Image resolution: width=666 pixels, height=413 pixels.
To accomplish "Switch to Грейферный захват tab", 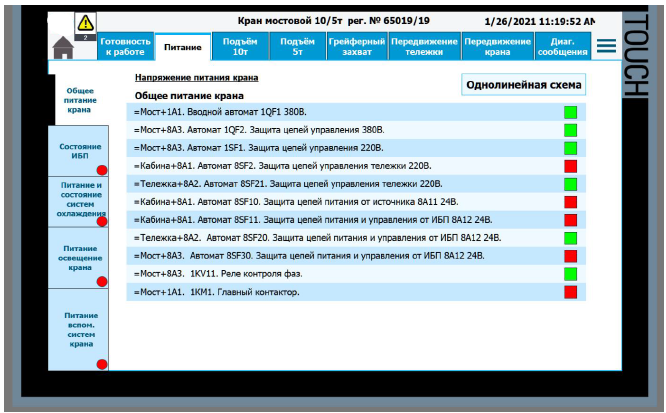I will (x=357, y=46).
